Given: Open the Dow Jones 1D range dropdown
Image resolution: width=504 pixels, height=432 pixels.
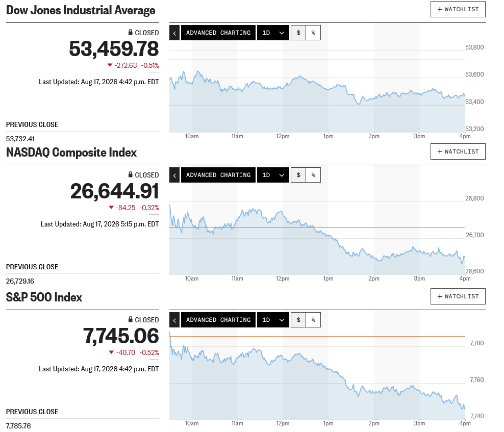Looking at the screenshot, I should (273, 33).
